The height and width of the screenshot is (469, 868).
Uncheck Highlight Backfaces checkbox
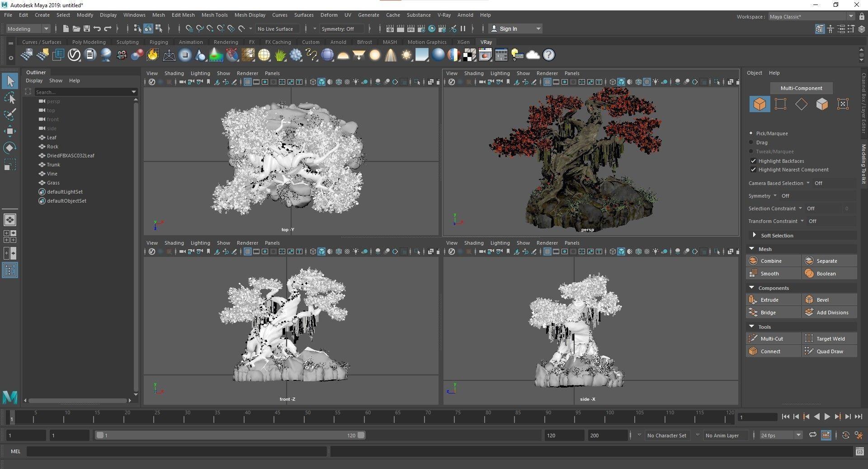click(753, 161)
